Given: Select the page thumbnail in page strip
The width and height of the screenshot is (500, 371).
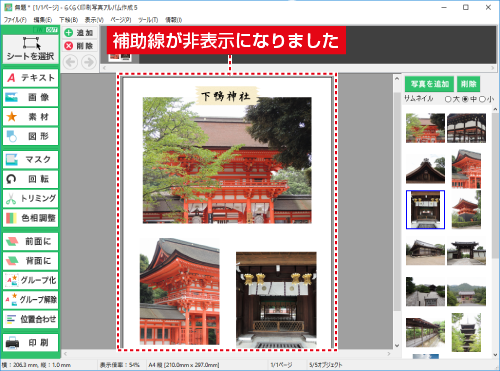Looking at the screenshot, I should point(120,57).
